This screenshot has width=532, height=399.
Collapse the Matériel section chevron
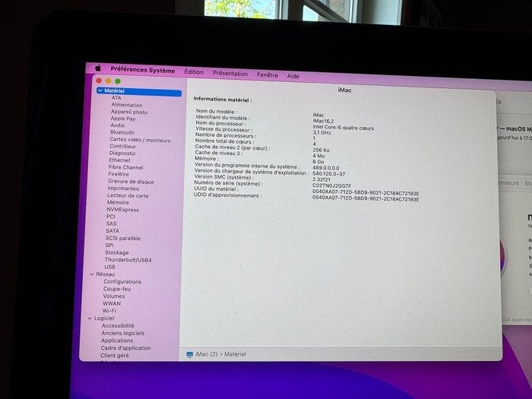pyautogui.click(x=100, y=90)
